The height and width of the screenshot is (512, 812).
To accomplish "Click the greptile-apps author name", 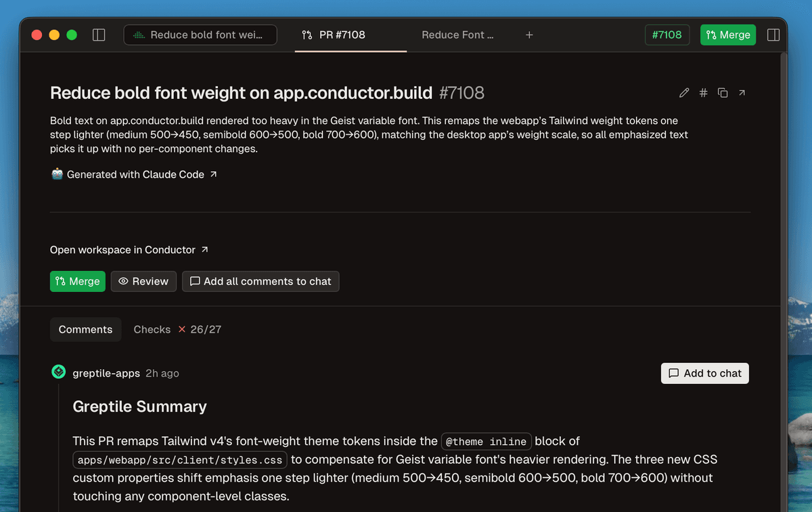I will (106, 373).
